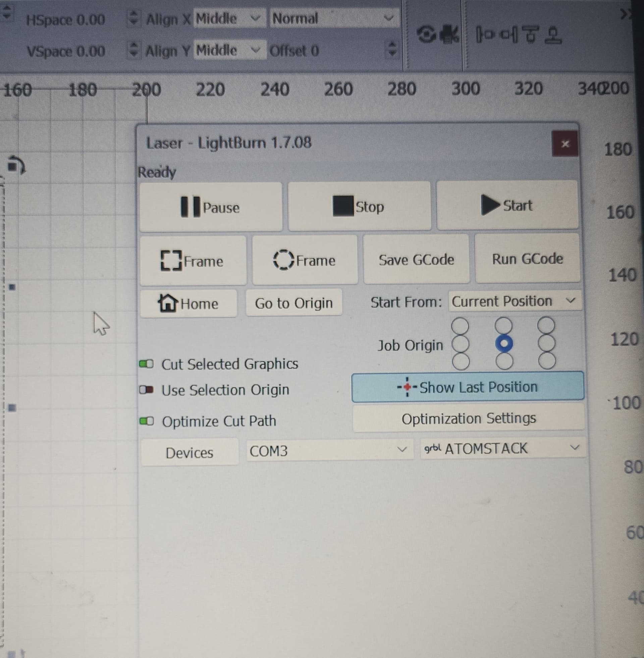The height and width of the screenshot is (658, 644).
Task: Click the rotate handle icon on the canvas
Action: [16, 165]
